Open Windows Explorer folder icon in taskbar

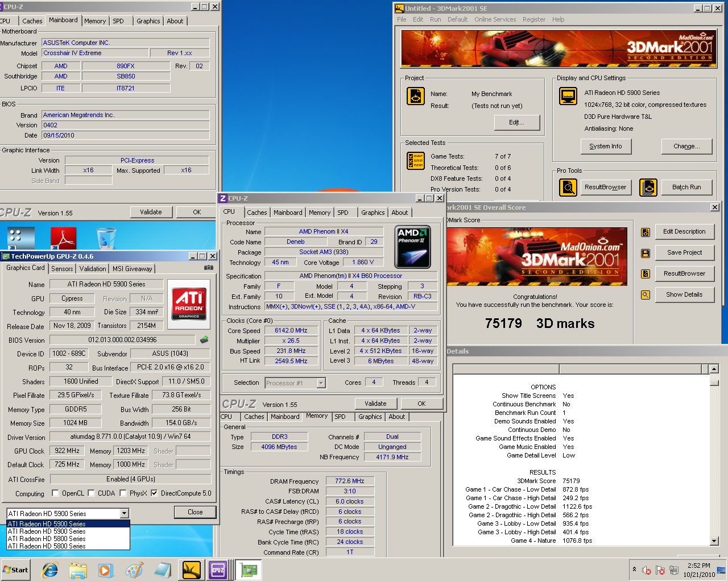(x=78, y=570)
